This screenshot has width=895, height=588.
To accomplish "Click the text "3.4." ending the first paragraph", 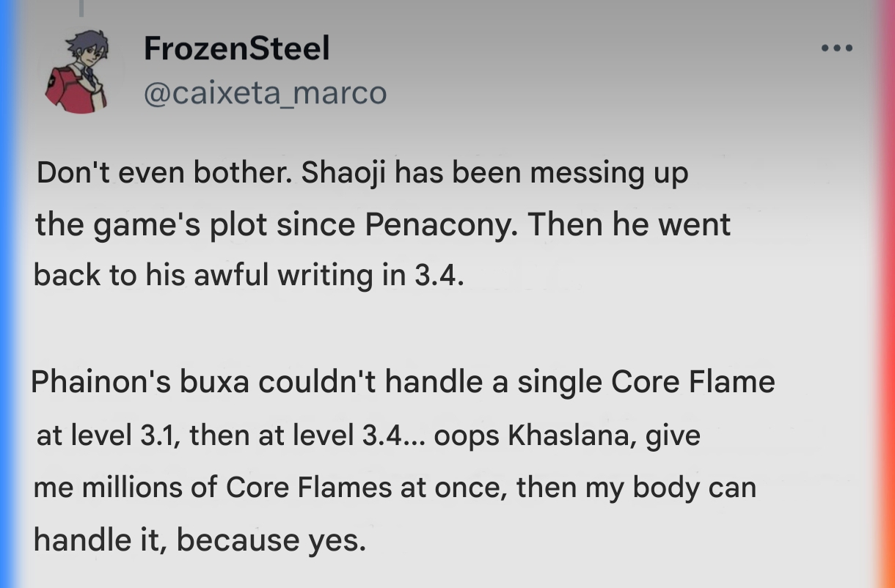I will (x=439, y=276).
